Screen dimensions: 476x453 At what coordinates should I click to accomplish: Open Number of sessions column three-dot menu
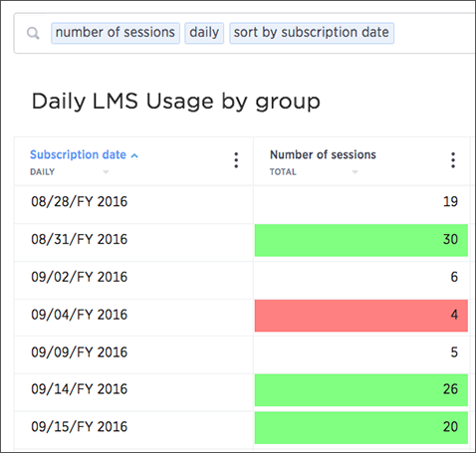click(x=453, y=160)
